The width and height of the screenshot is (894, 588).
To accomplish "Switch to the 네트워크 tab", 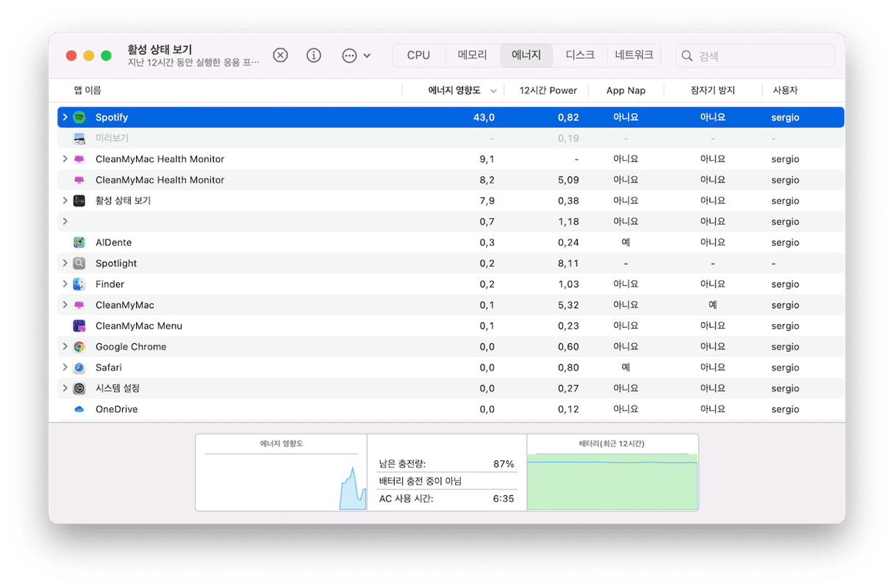I will coord(634,56).
